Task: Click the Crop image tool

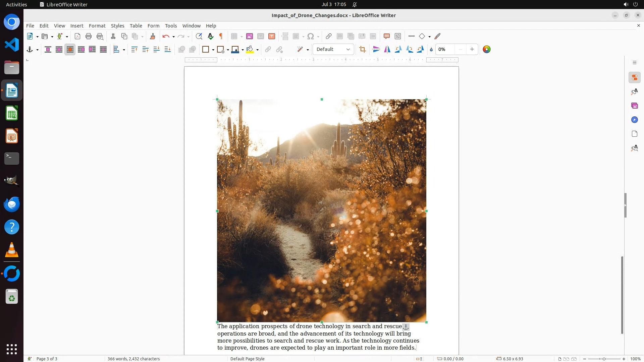Action: pyautogui.click(x=362, y=49)
